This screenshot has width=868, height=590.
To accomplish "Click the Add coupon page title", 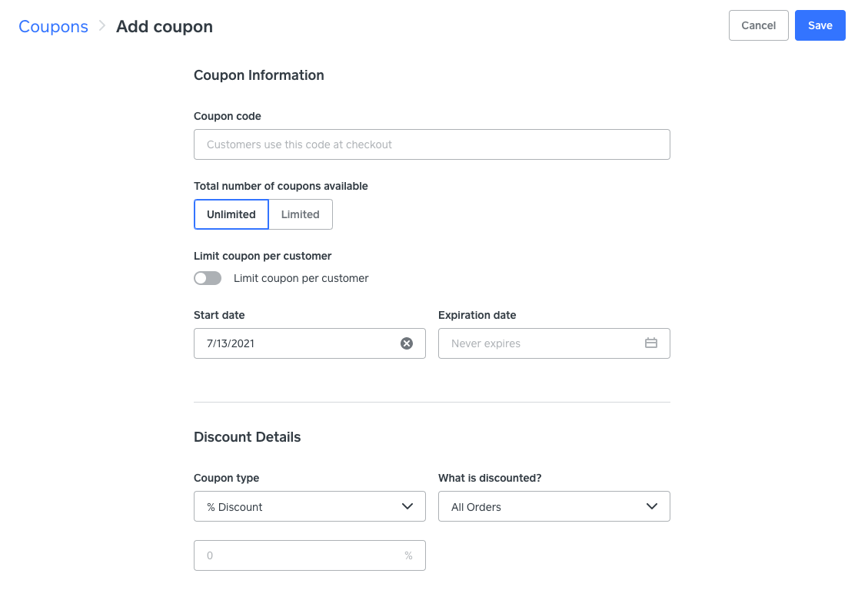I will pos(165,26).
